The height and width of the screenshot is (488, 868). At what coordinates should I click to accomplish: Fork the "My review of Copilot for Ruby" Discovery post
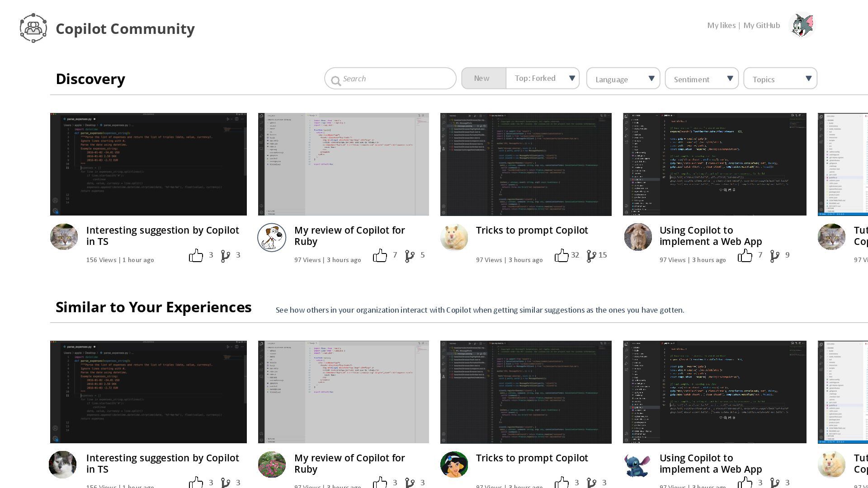410,256
